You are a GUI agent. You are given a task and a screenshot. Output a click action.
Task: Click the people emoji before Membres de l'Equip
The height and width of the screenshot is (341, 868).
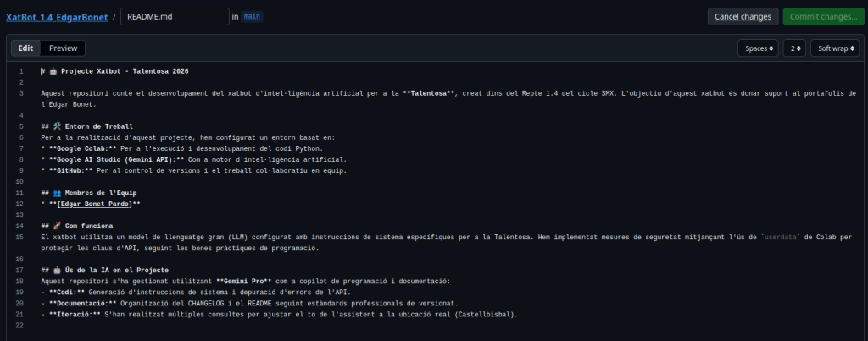click(x=56, y=193)
